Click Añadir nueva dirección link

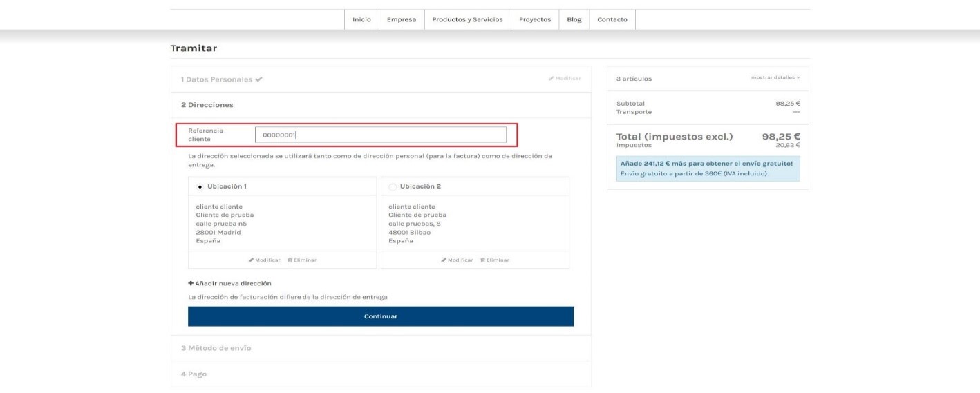click(x=229, y=283)
